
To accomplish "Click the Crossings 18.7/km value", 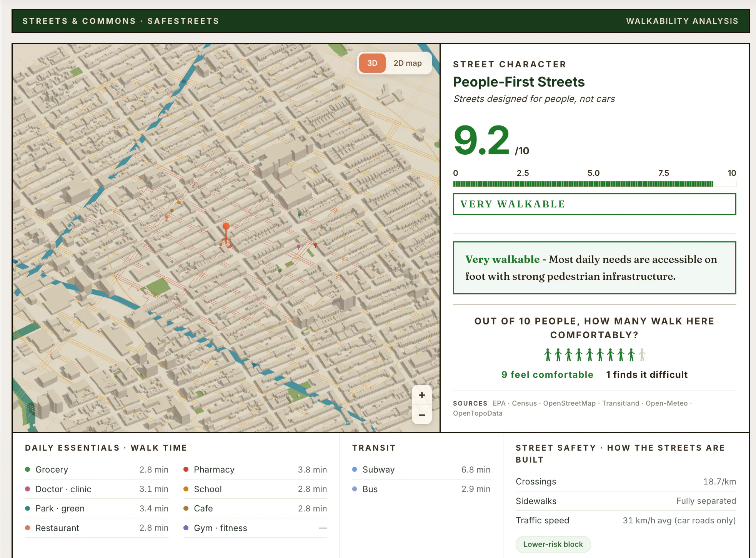I will click(x=719, y=481).
